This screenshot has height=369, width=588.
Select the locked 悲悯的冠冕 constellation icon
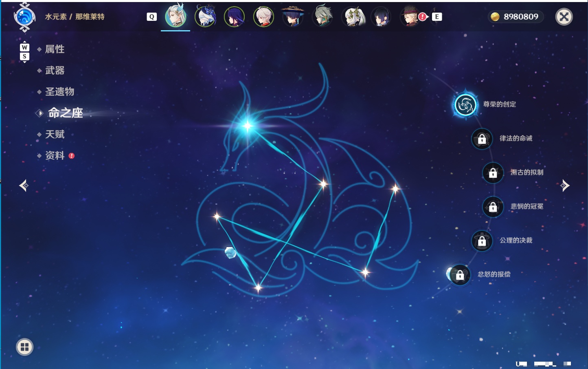point(493,207)
